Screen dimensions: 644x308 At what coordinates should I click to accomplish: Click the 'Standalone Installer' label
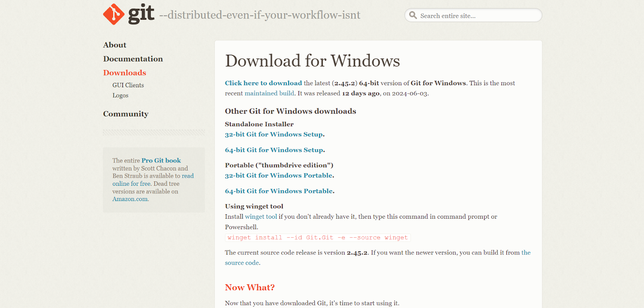(x=259, y=124)
